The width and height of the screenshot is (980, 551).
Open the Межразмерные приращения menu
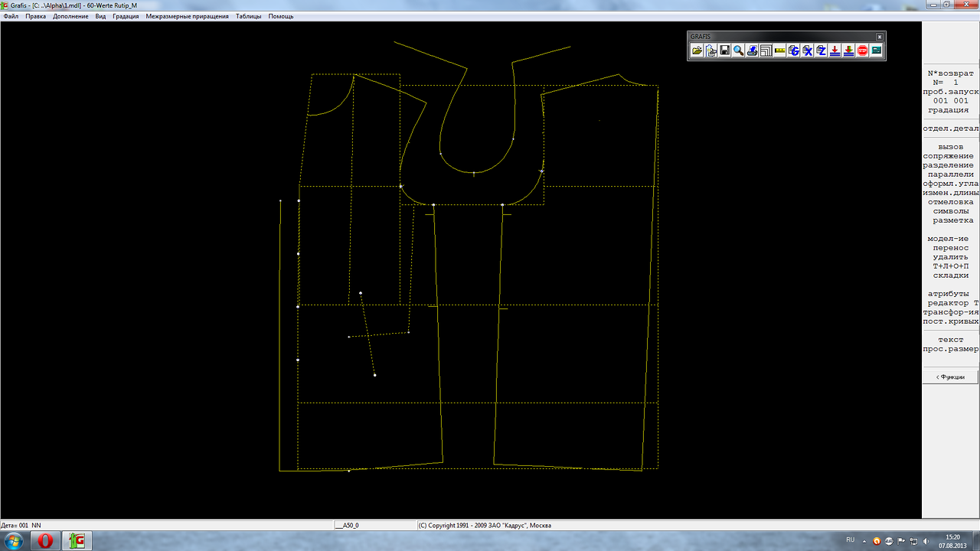click(187, 16)
